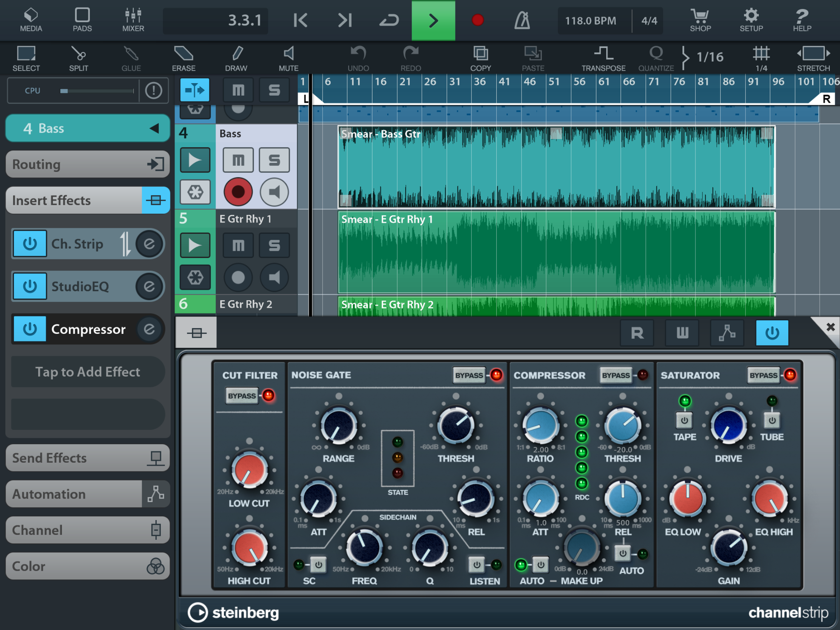
Task: Expand the Channel section
Action: [x=88, y=530]
